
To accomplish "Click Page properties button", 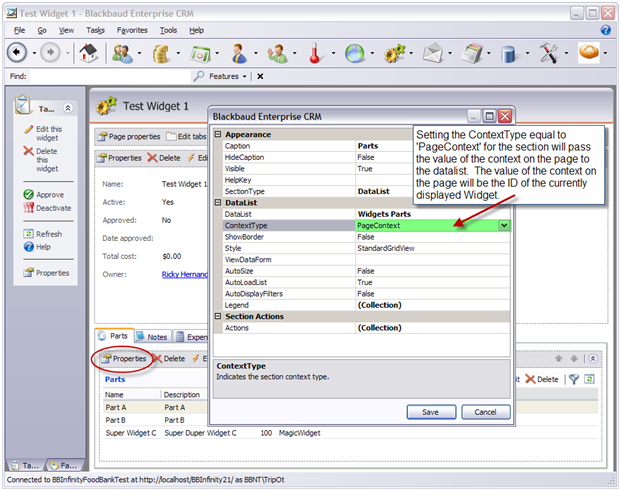I will (129, 137).
